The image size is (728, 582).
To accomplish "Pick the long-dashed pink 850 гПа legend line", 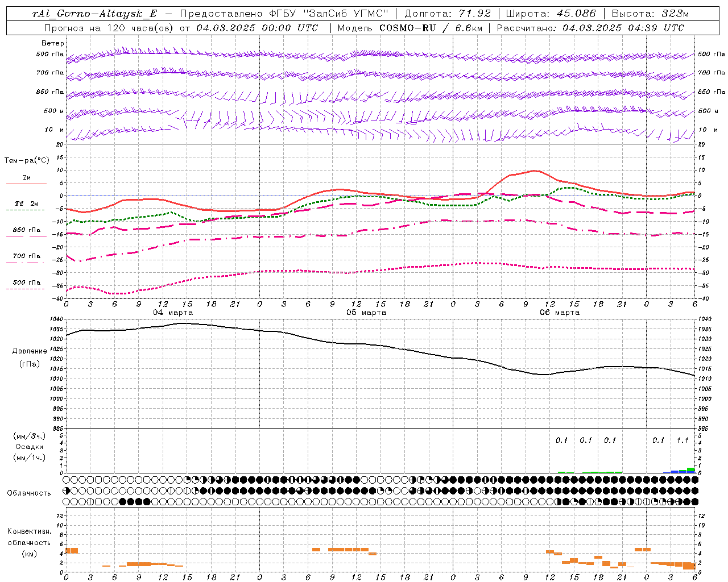I will pos(26,236).
